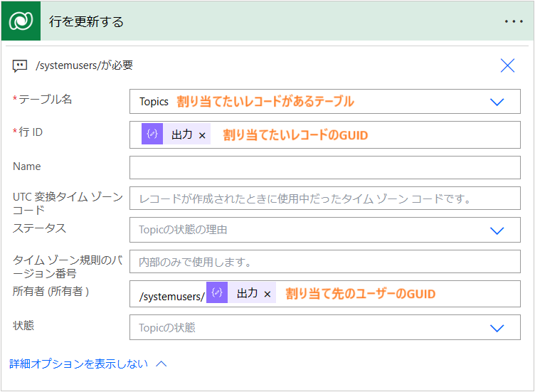Click the 行を更新する action title
The image size is (535, 392).
(x=86, y=21)
